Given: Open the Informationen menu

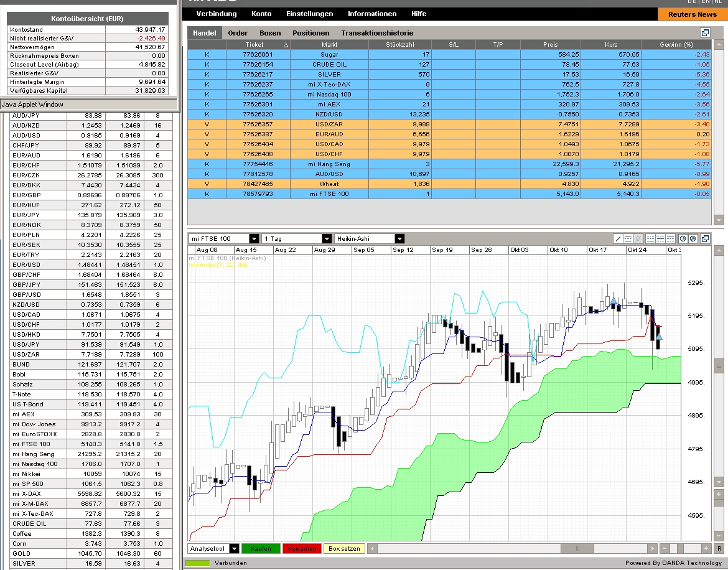Looking at the screenshot, I should [x=372, y=14].
